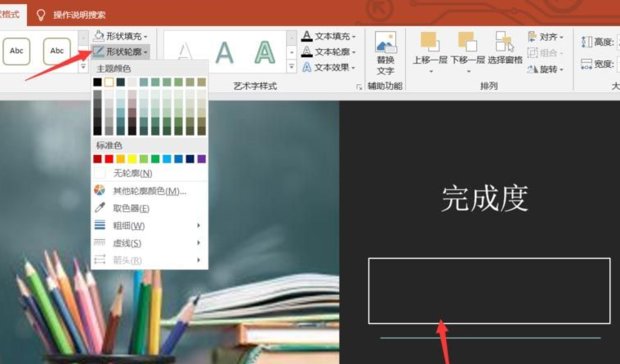Click the 文本效果 glowing A icon

(306, 67)
